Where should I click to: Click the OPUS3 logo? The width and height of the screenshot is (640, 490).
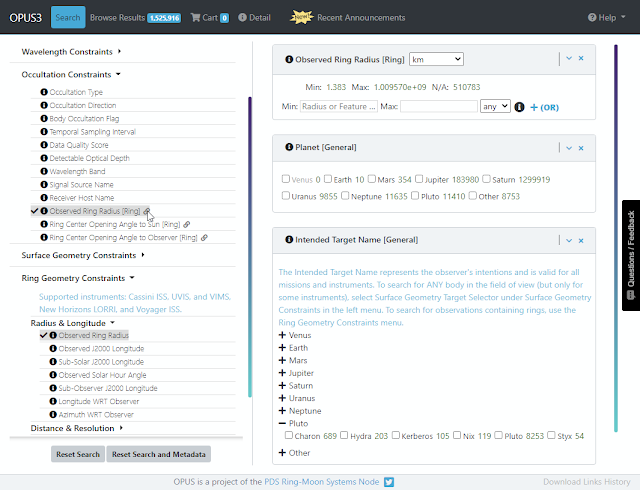(25, 18)
